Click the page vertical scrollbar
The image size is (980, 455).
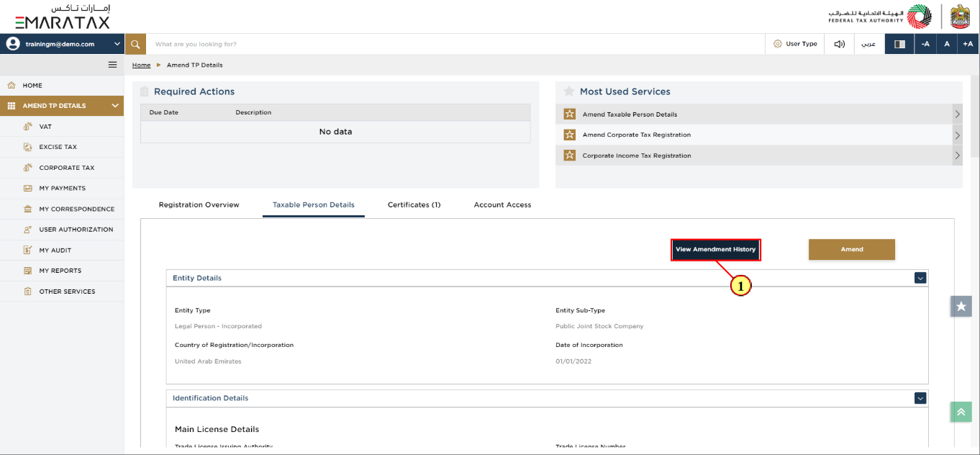pyautogui.click(x=975, y=115)
